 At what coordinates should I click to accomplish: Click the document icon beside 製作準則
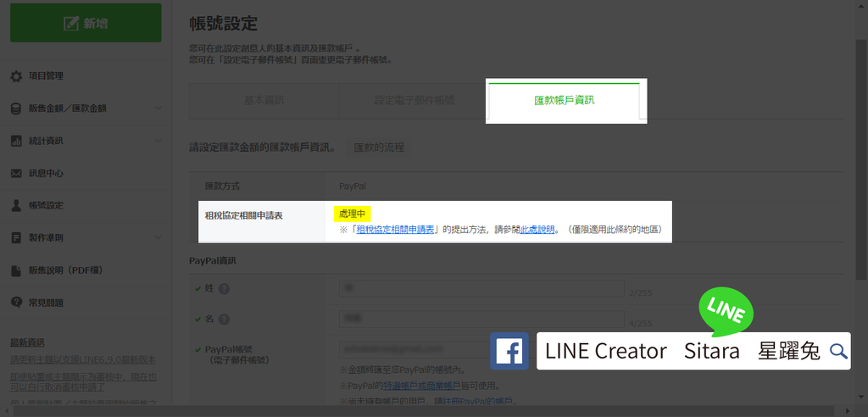pyautogui.click(x=17, y=238)
